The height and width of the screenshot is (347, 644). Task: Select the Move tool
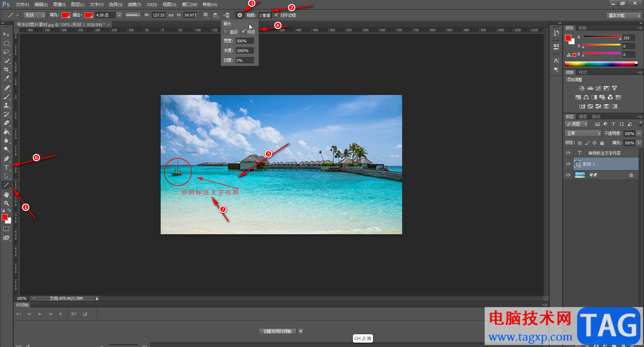click(x=6, y=35)
